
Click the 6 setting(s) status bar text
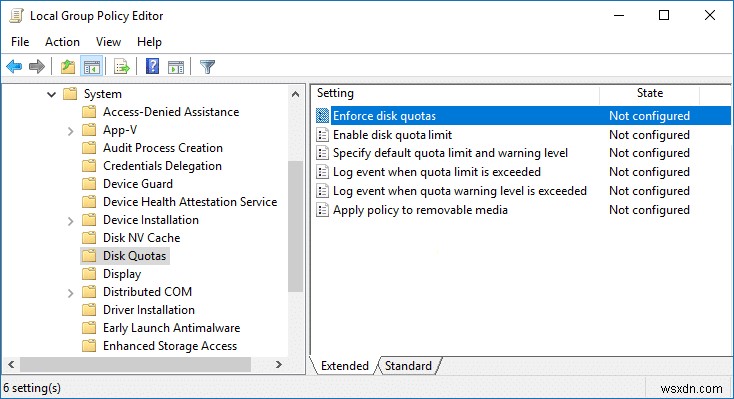[x=32, y=388]
